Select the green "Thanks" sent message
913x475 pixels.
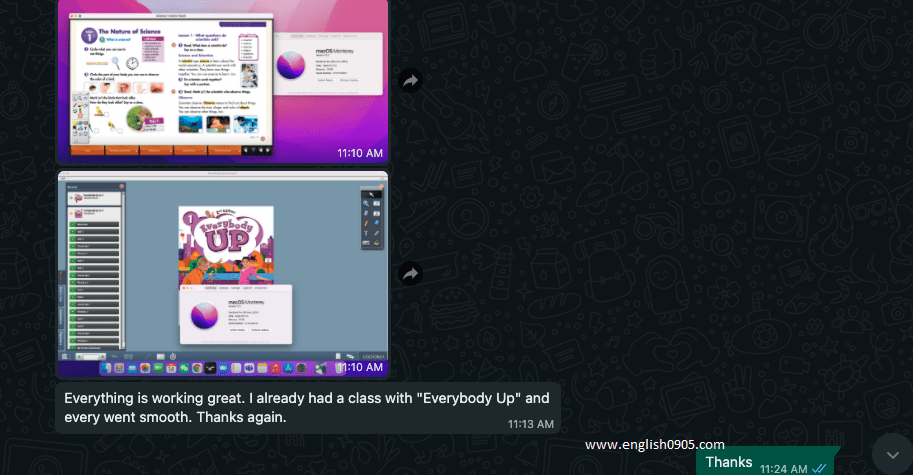[x=730, y=462]
